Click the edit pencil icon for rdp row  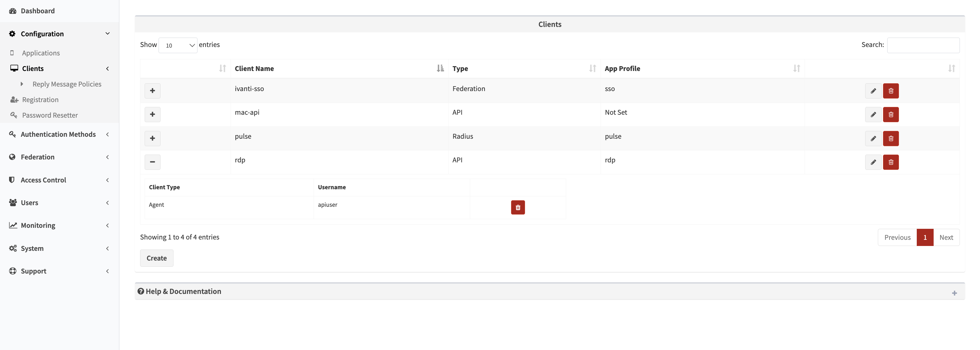(873, 162)
